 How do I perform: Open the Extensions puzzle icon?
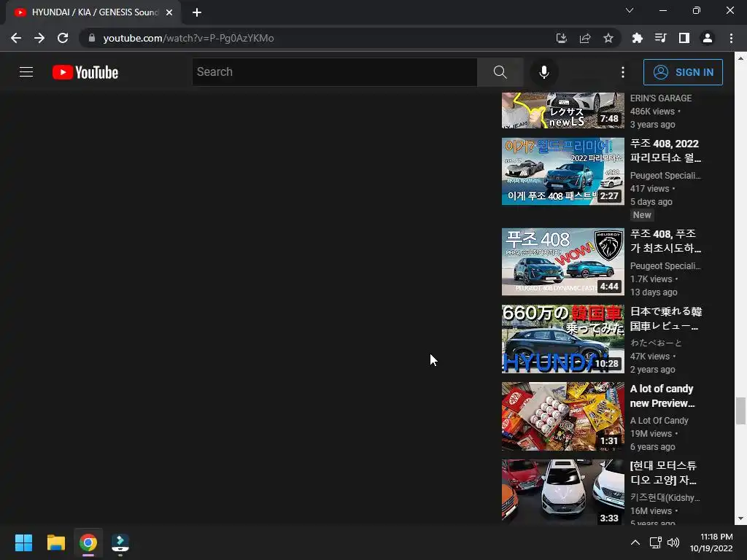point(637,38)
